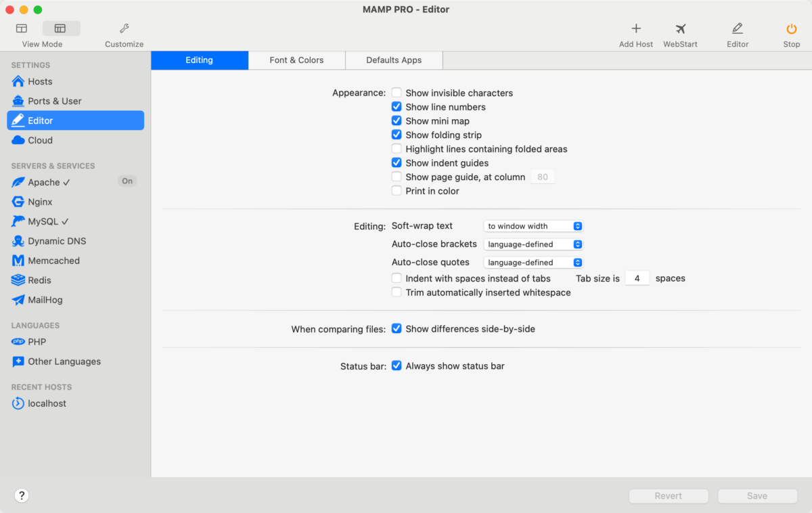Open the Defaults Apps tab
The image size is (812, 513).
coord(394,60)
